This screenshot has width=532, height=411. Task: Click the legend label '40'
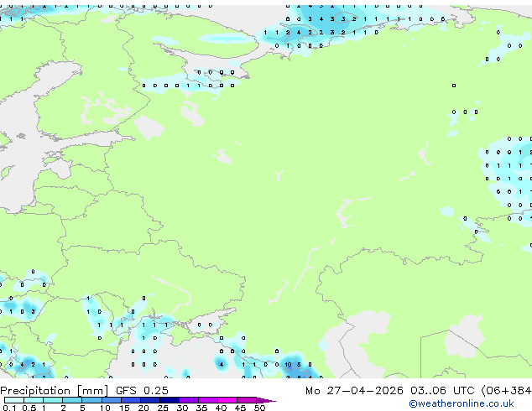tap(221, 408)
